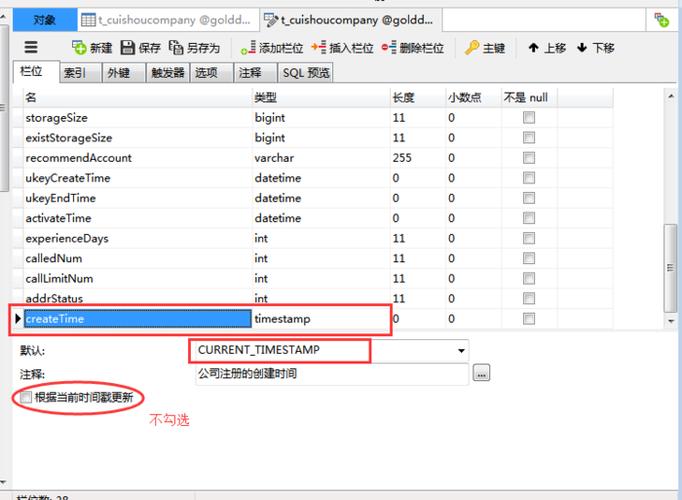This screenshot has height=500, width=682.
Task: Click 下移 (Move Down) arrow
Action: click(x=582, y=47)
